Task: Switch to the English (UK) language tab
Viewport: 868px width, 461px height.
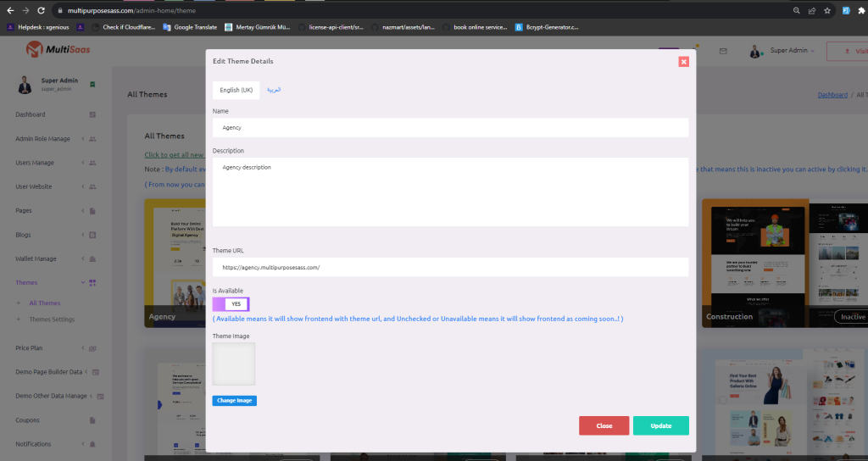Action: click(236, 90)
